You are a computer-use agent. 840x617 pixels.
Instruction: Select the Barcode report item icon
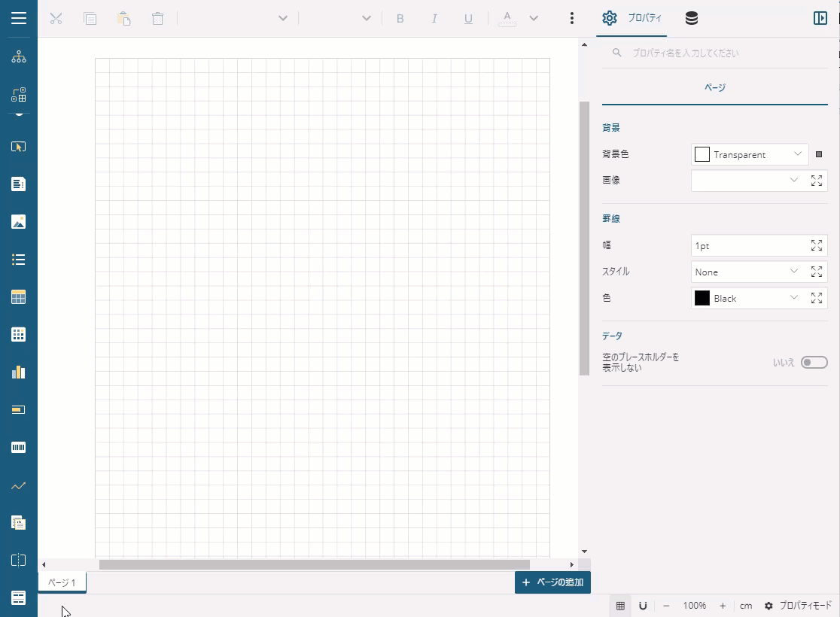19,448
